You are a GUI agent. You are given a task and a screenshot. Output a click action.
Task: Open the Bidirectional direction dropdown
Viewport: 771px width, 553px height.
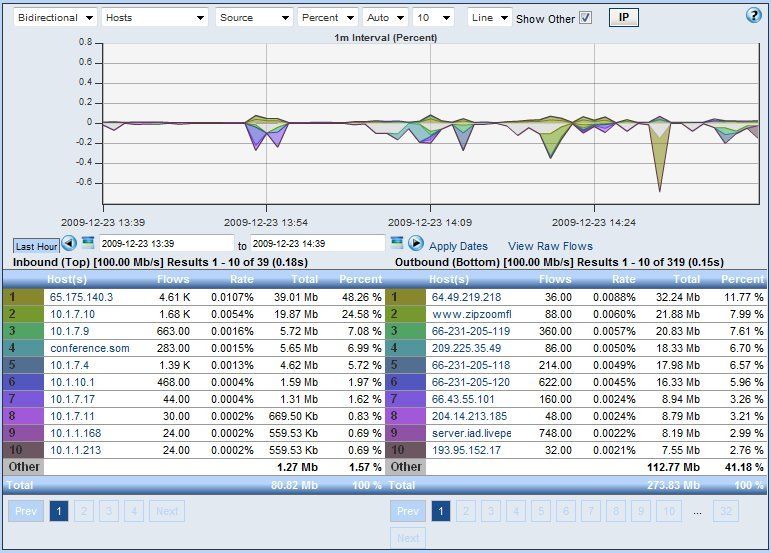[x=55, y=18]
